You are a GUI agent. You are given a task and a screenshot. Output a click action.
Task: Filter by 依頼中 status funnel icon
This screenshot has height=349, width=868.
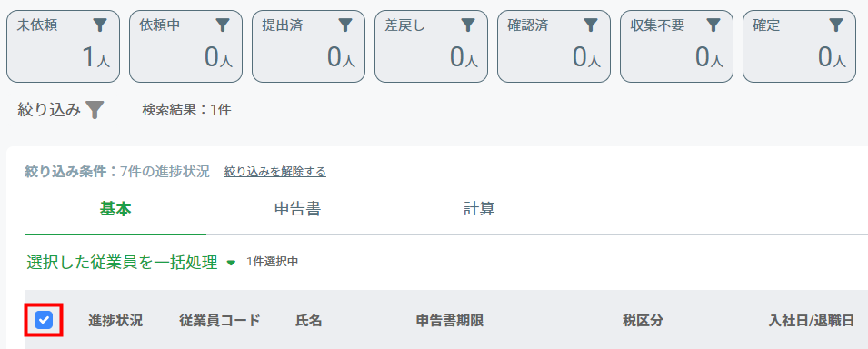223,25
